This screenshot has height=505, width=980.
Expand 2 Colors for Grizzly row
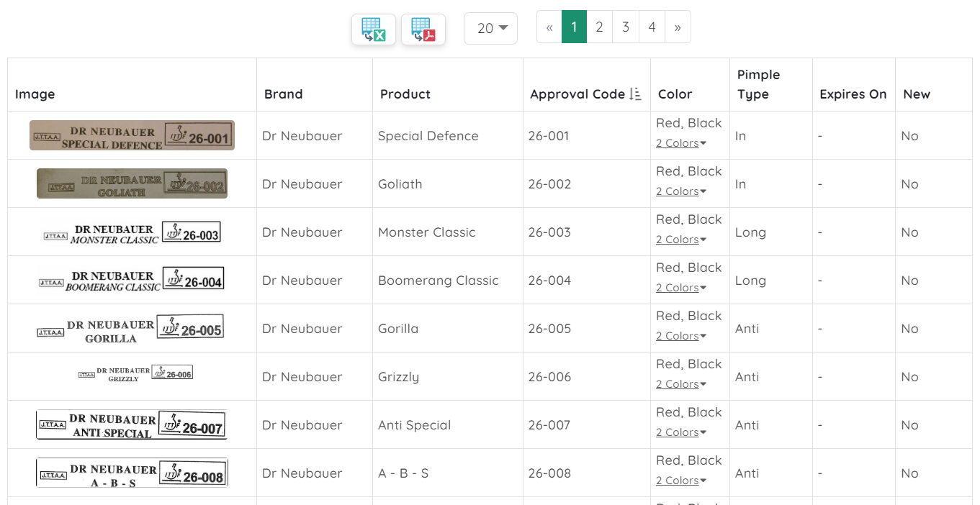[x=680, y=384]
